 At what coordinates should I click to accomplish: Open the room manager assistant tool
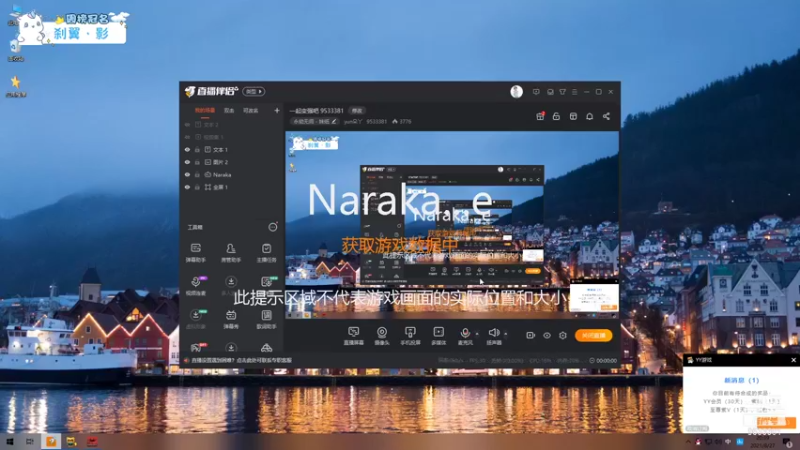click(x=231, y=253)
